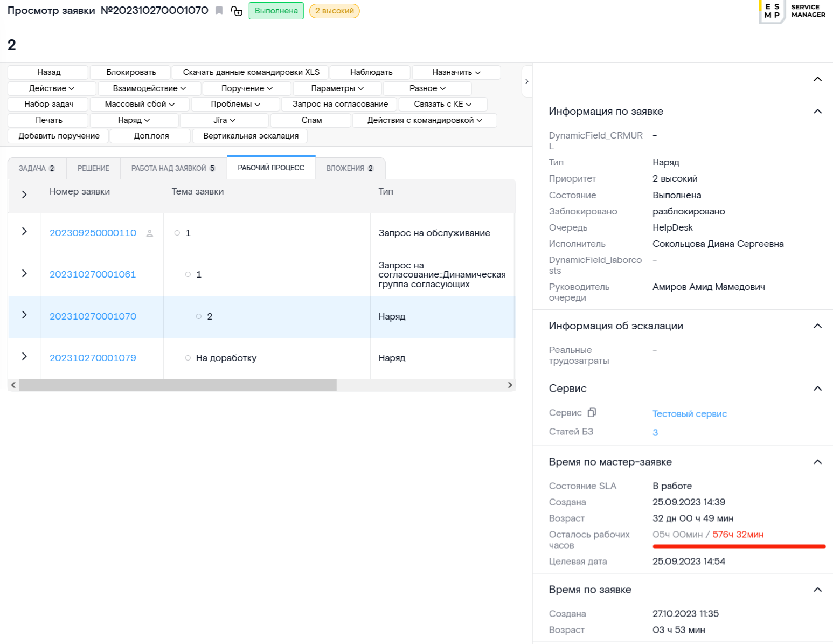Click person icon beside ticket 202309250000110
833x644 pixels.
[x=150, y=233]
